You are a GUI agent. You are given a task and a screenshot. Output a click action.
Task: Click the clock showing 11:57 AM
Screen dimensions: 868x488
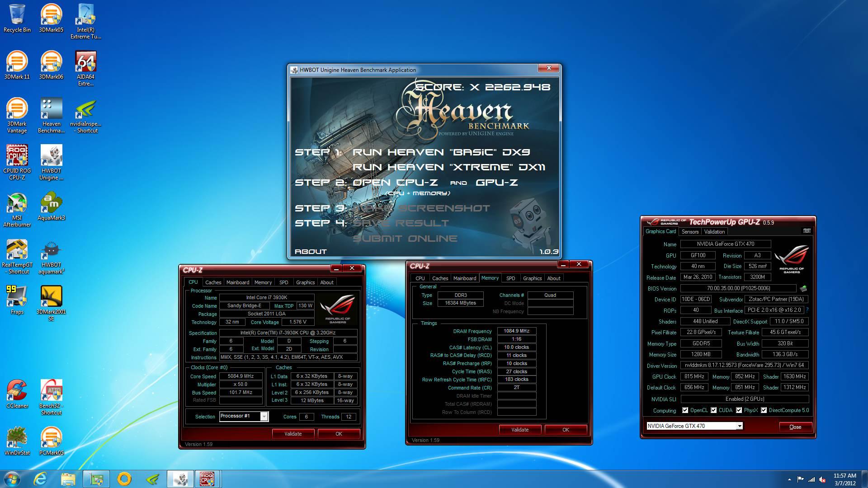pyautogui.click(x=844, y=475)
